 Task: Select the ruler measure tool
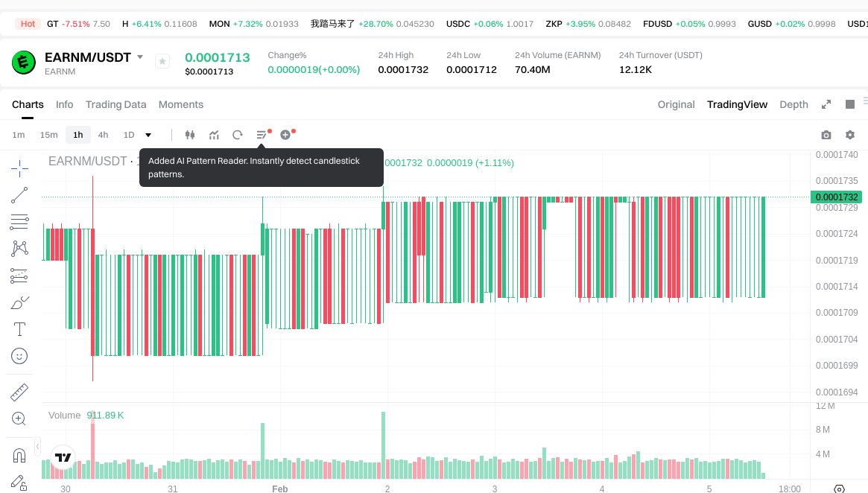[19, 392]
